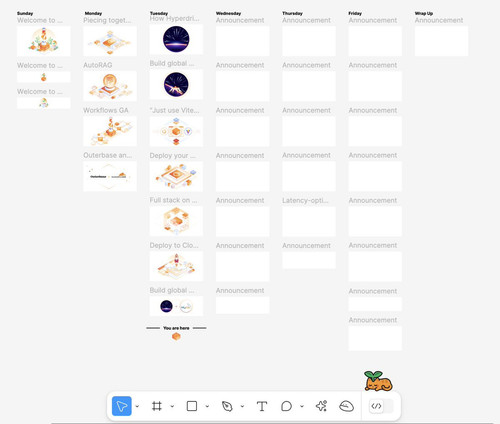Select the Tuesday column heading

click(x=159, y=13)
